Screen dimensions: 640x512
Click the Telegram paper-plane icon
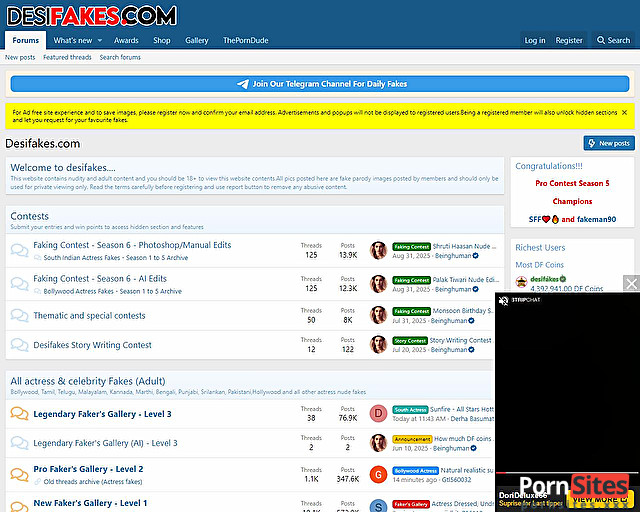coord(242,84)
